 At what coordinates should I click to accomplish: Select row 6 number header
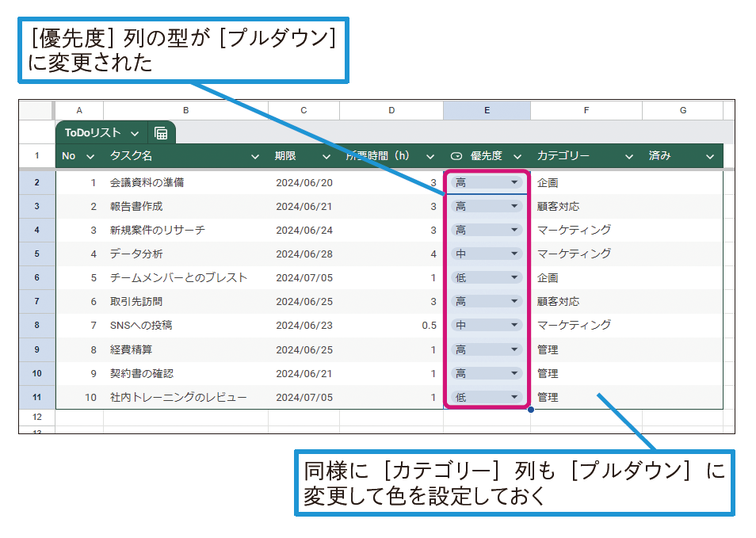pyautogui.click(x=36, y=277)
